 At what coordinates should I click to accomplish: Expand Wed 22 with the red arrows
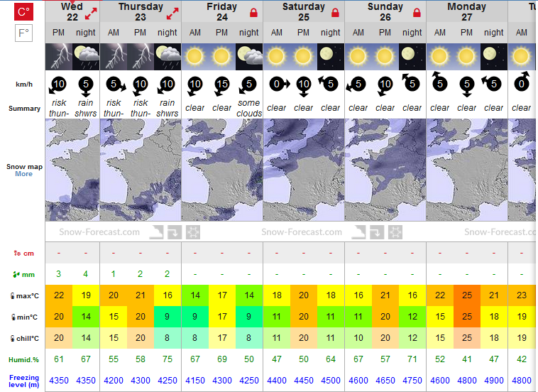(91, 13)
